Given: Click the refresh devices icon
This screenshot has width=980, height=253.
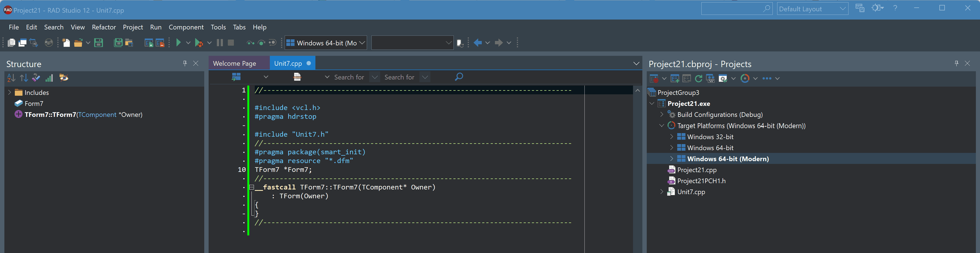Looking at the screenshot, I should click(460, 43).
